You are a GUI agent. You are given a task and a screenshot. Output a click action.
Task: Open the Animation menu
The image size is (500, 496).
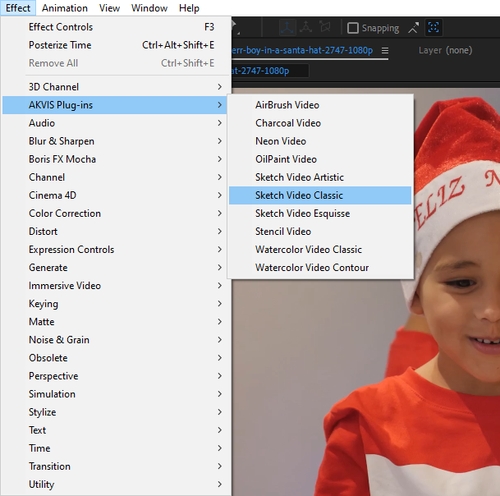[x=65, y=8]
